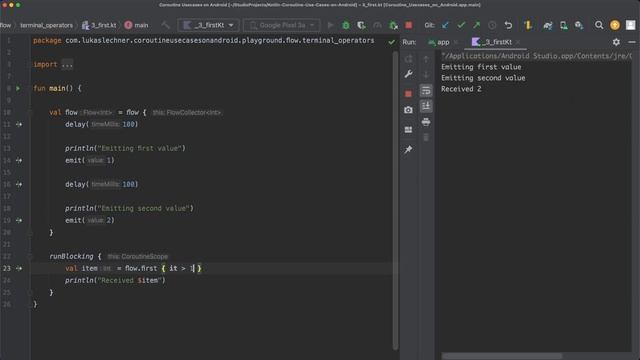Start debugging with the green bug icon
This screenshot has height=360, width=640.
coord(346,25)
